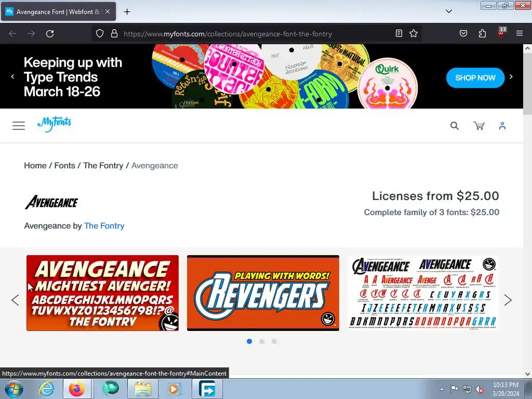This screenshot has height=399, width=532.
Task: Go back with the browser back arrow
Action: [12, 34]
